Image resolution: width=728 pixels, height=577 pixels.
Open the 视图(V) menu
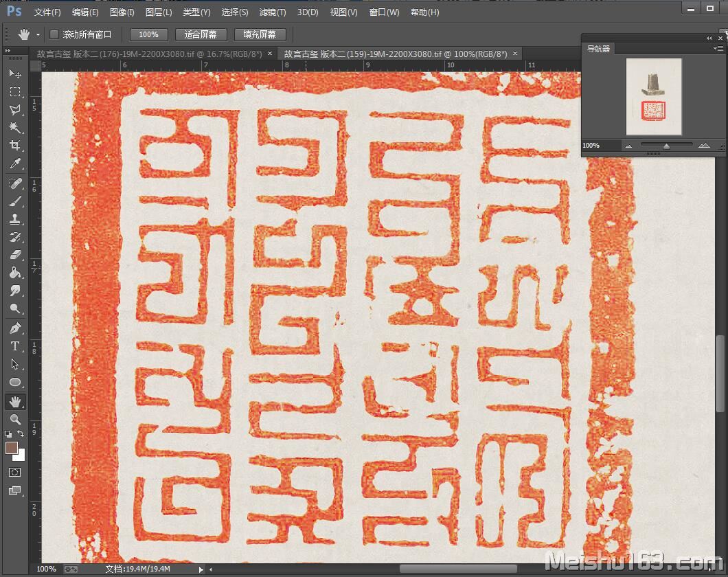(x=343, y=12)
